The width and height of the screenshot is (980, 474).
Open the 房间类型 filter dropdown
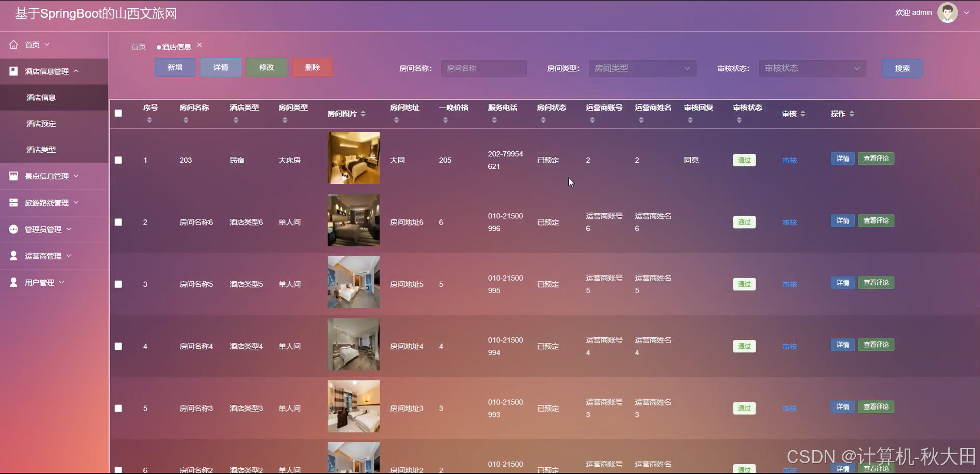[642, 68]
